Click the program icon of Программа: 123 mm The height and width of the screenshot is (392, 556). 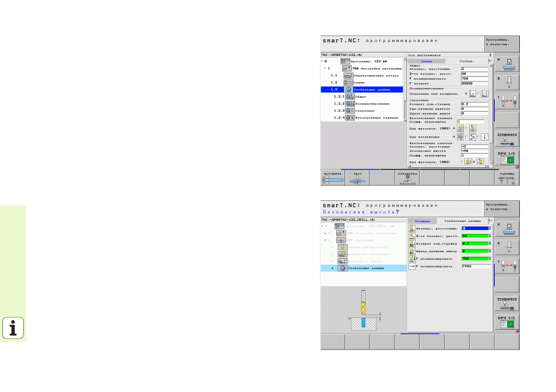click(345, 61)
